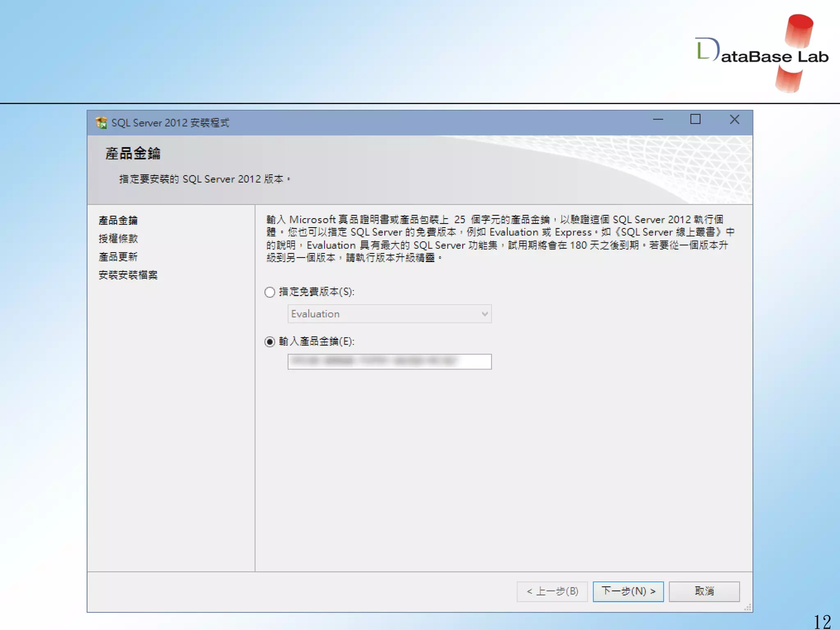840x630 pixels.
Task: Select 產品更新 step in left pane
Action: pyautogui.click(x=118, y=257)
